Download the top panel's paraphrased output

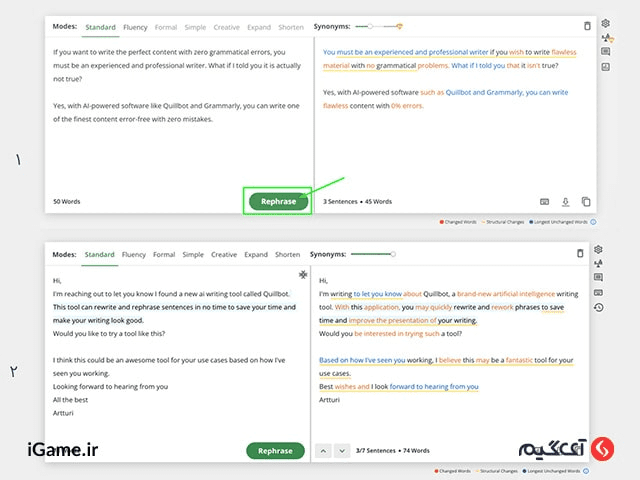tap(565, 201)
